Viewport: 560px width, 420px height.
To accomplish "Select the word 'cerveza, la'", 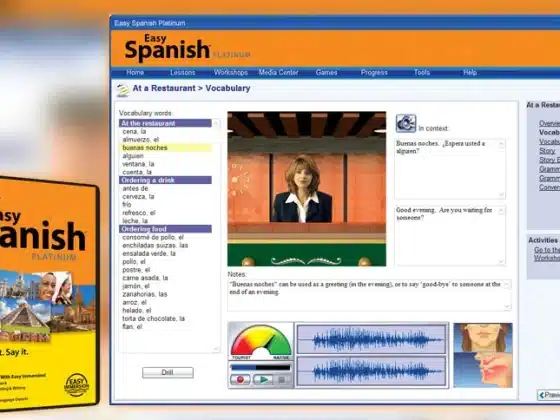I will [138, 197].
